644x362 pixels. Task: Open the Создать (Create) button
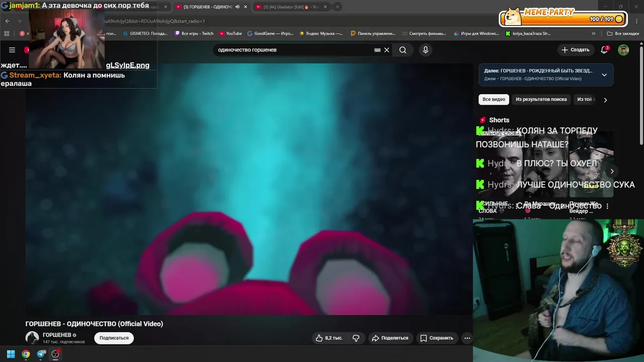(x=576, y=50)
